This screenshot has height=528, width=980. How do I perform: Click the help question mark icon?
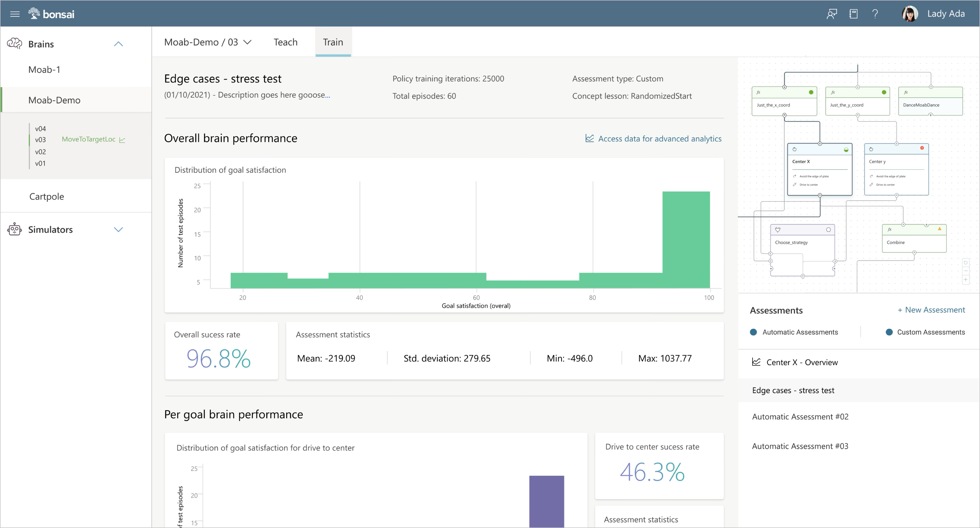pos(875,14)
